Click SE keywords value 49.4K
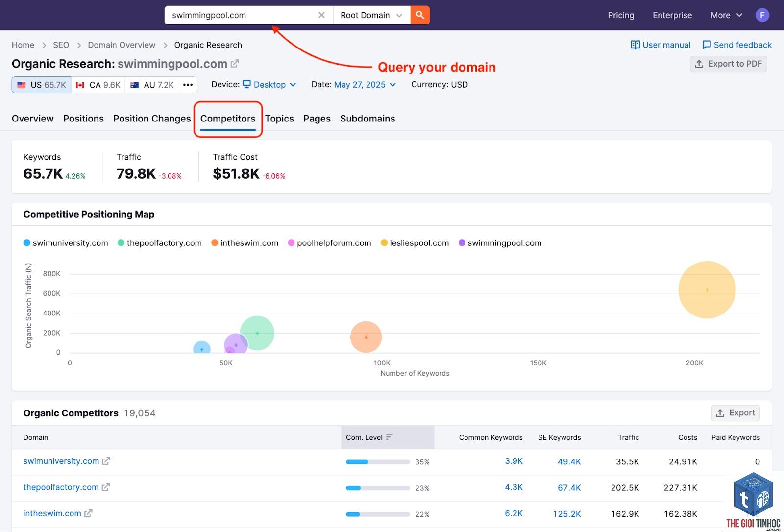This screenshot has height=532, width=784. coord(569,461)
